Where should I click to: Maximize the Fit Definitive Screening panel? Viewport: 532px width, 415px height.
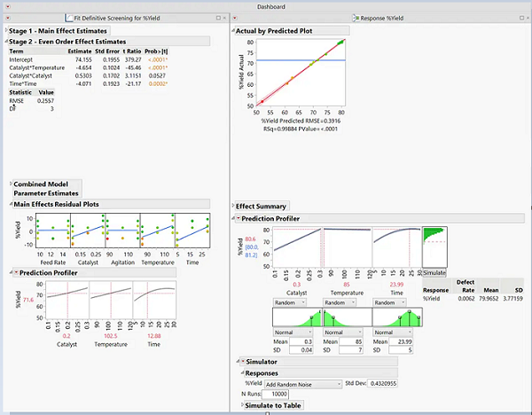pyautogui.click(x=216, y=19)
